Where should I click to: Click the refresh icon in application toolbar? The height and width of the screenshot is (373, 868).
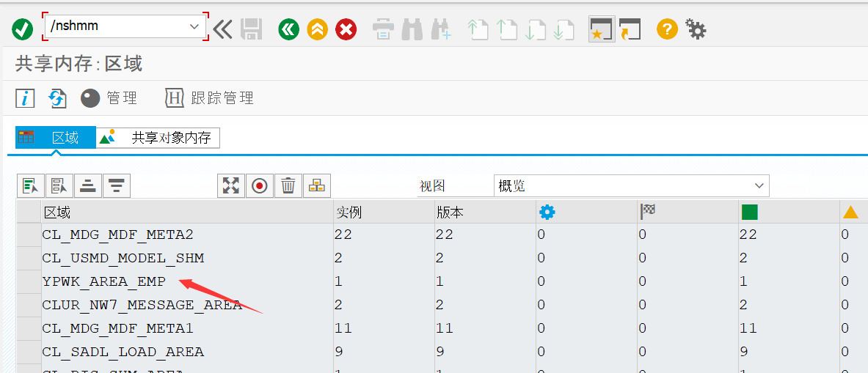pos(57,98)
